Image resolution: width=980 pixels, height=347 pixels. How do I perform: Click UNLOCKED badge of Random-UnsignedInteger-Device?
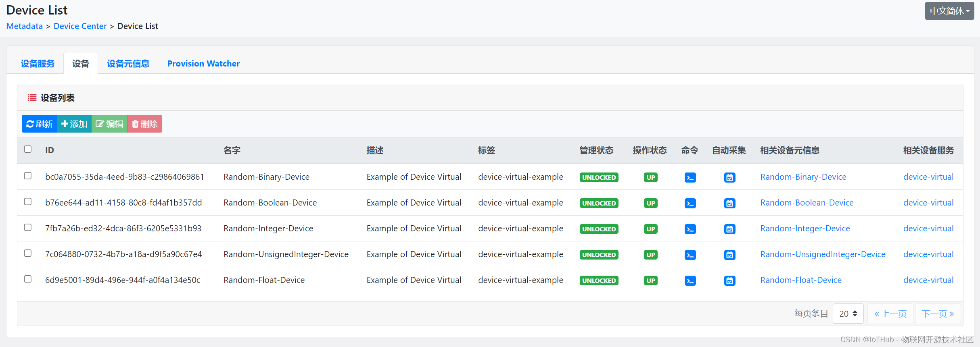click(599, 255)
